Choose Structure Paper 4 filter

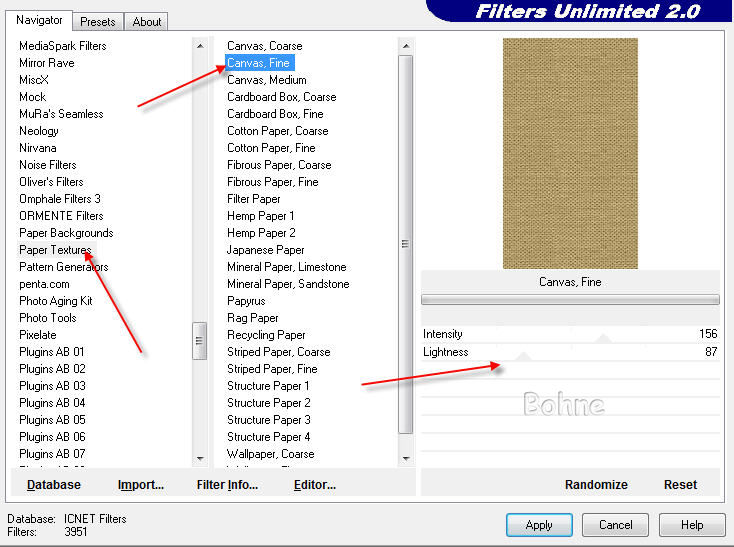tap(268, 437)
